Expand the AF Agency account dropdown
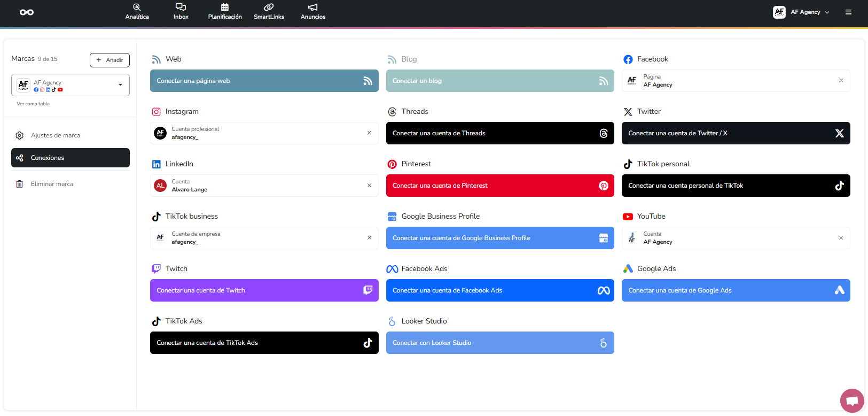868x416 pixels. (801, 12)
